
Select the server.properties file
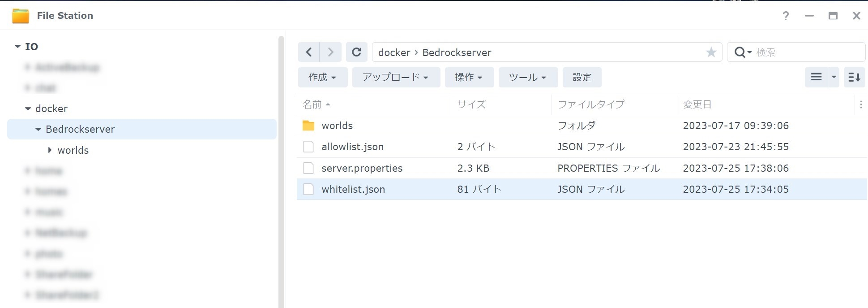pyautogui.click(x=362, y=168)
